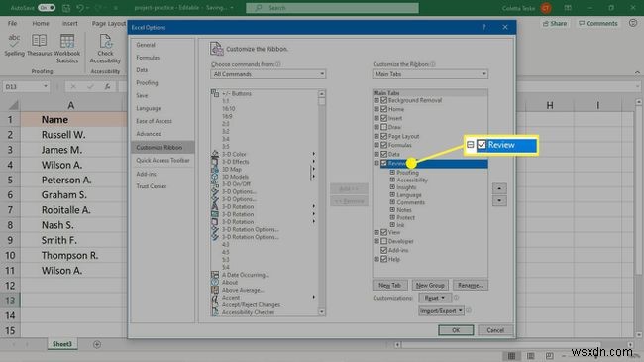The width and height of the screenshot is (644, 362).
Task: Open the Reset customizations dropdown
Action: [x=435, y=298]
